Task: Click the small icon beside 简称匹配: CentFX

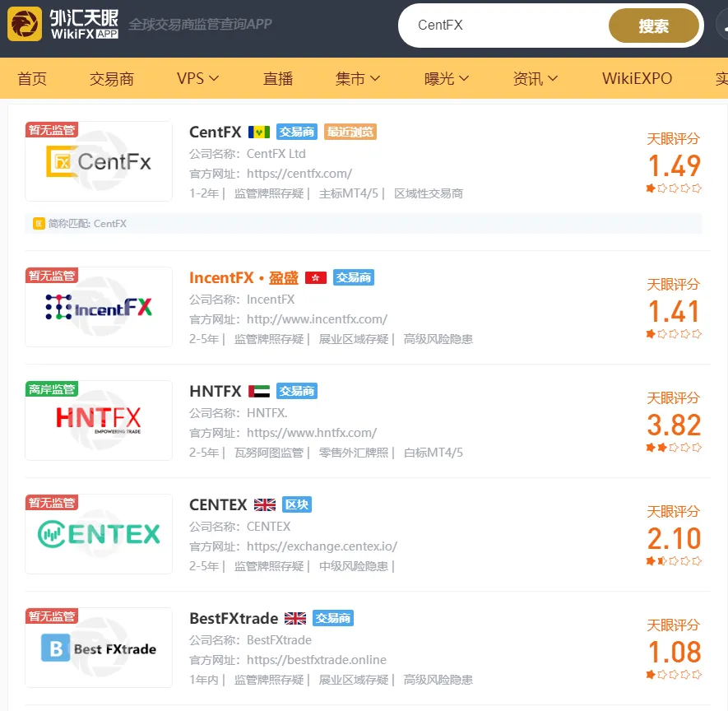Action: (39, 224)
